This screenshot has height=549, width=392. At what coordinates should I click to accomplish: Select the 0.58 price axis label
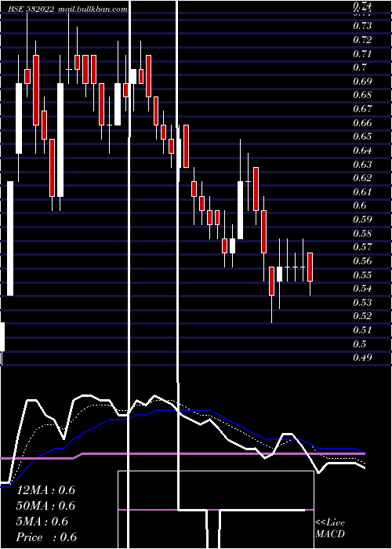tap(362, 233)
